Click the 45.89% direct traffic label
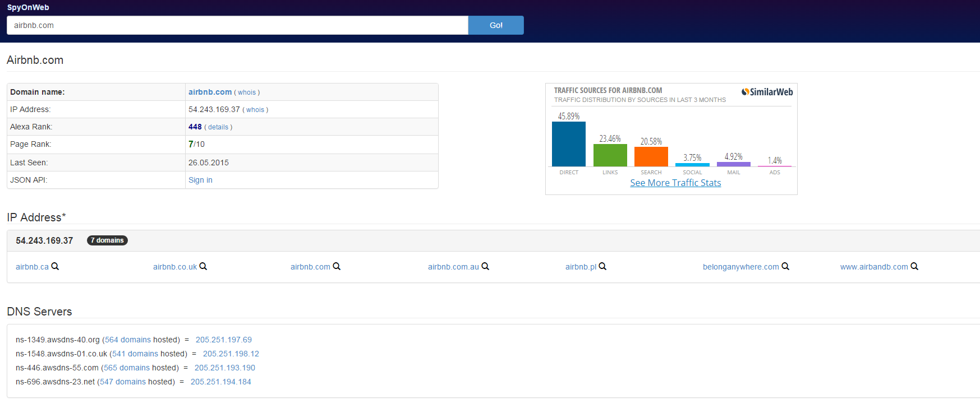Image resolution: width=980 pixels, height=399 pixels. [x=569, y=116]
